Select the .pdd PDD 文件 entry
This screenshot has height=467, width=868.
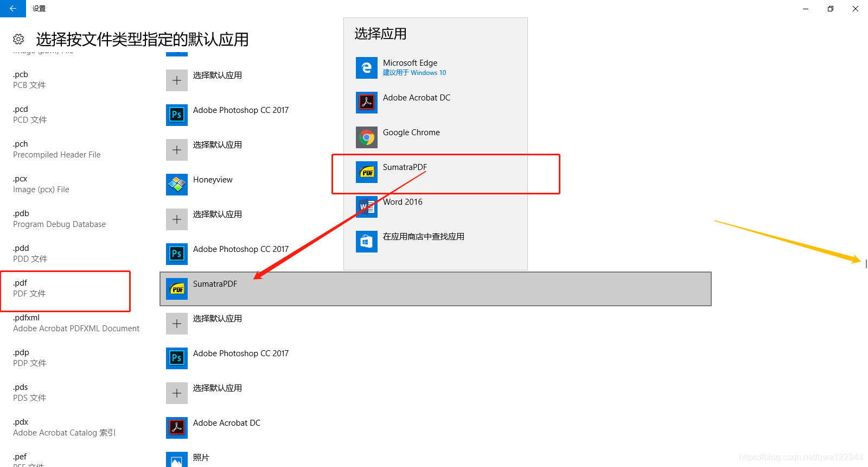(30, 254)
